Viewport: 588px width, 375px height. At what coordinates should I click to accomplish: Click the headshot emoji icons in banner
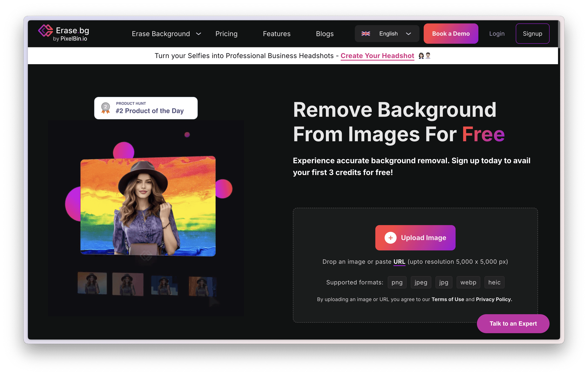(x=424, y=56)
